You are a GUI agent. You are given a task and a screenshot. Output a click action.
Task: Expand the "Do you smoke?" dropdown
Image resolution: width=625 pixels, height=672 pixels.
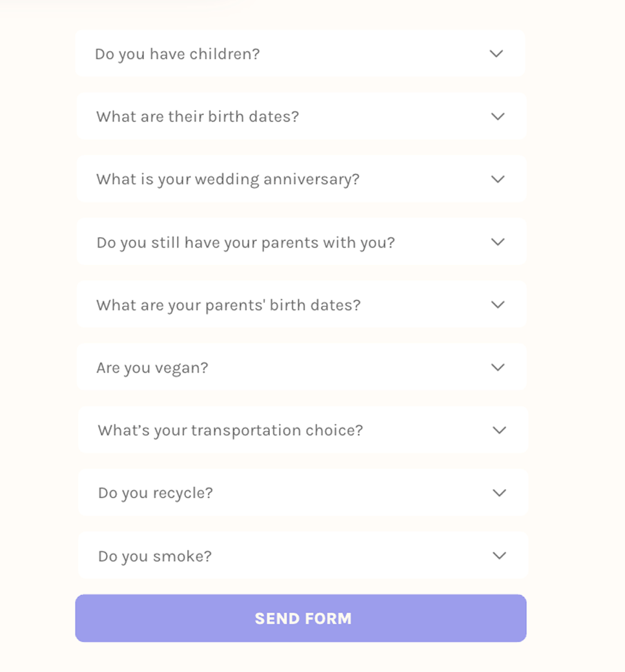tap(302, 555)
